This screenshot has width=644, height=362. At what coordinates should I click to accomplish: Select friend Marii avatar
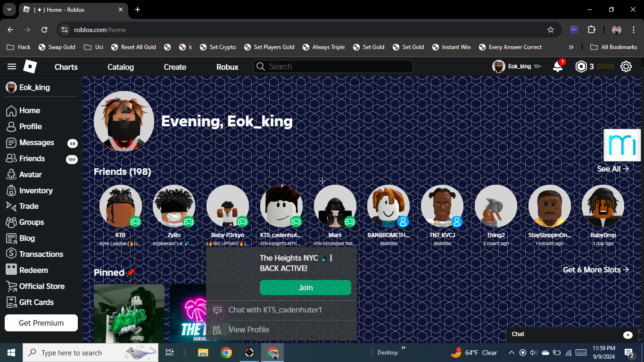[335, 206]
